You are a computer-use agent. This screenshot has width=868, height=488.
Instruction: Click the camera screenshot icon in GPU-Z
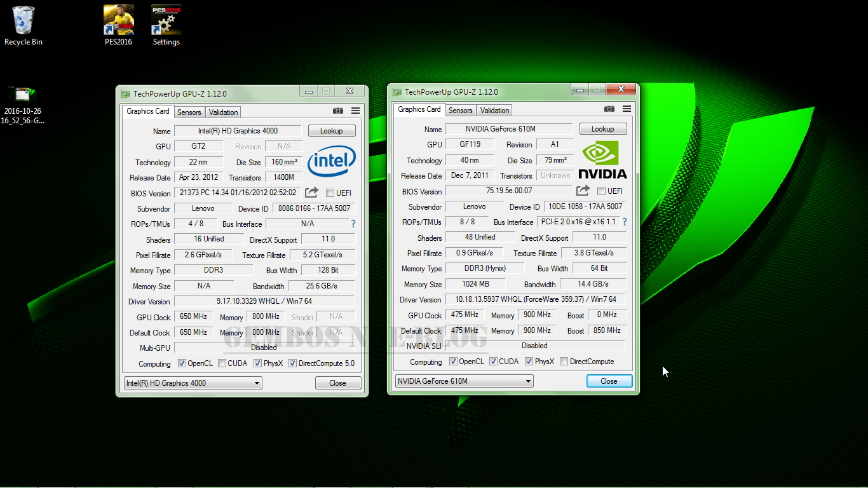337,110
